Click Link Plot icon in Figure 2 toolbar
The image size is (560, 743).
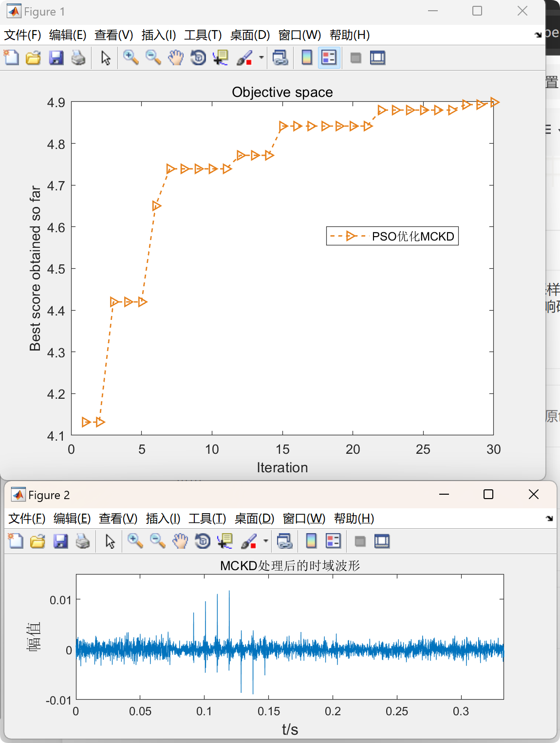click(284, 541)
